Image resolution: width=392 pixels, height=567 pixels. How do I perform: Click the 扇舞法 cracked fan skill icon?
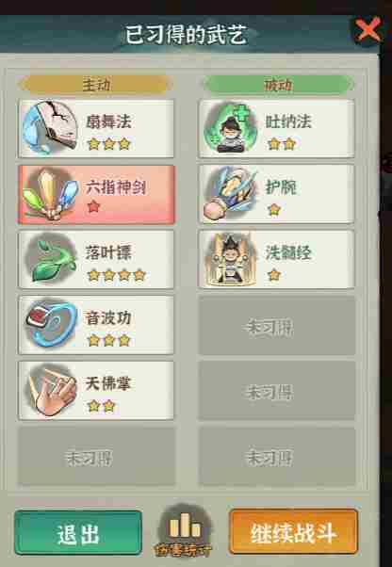[50, 128]
